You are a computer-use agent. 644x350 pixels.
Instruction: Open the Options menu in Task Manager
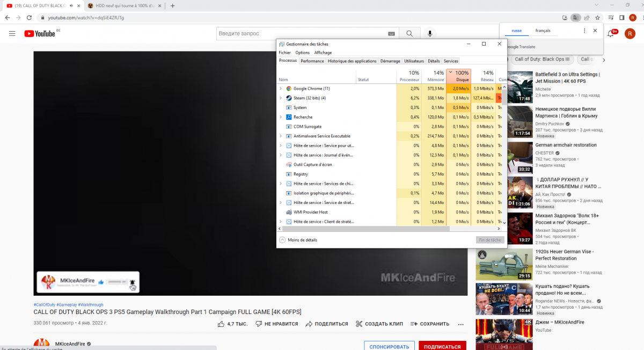(303, 53)
